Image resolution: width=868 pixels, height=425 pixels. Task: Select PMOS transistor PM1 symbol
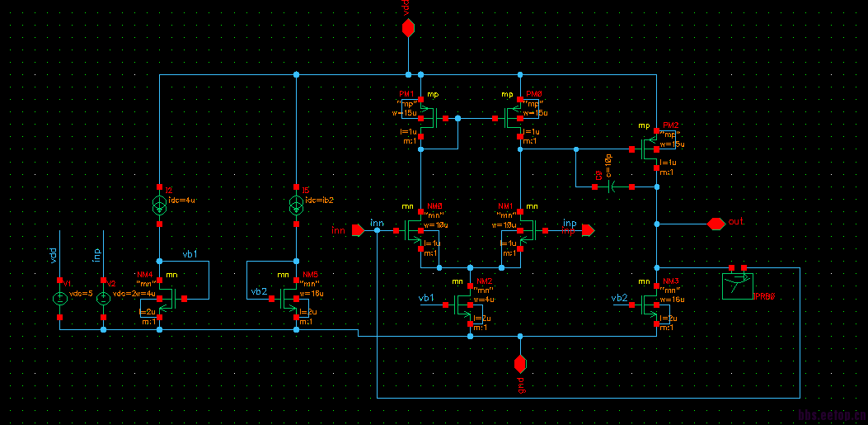pyautogui.click(x=431, y=118)
